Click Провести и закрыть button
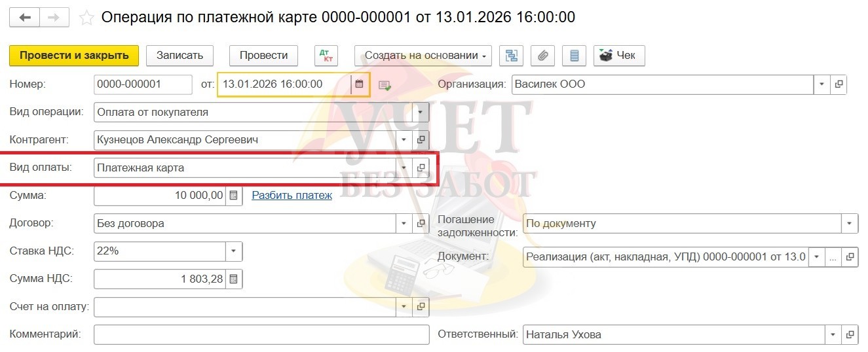Viewport: 868px width, 352px height. click(x=74, y=56)
